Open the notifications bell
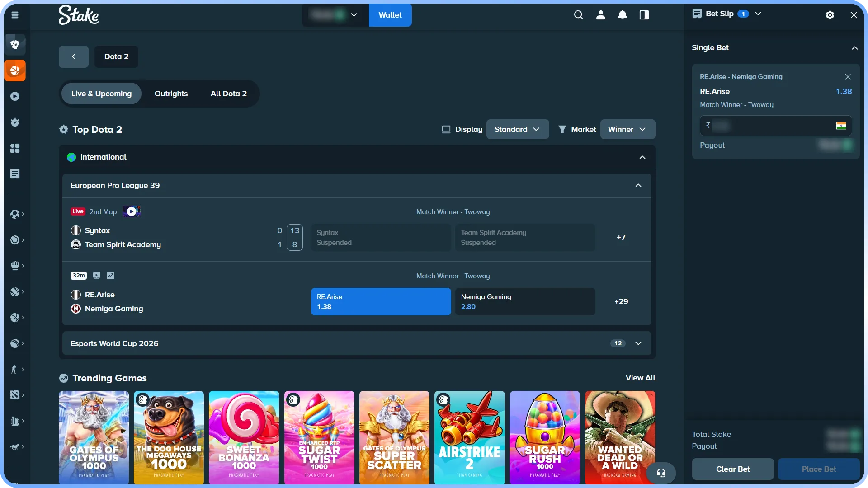 (623, 15)
